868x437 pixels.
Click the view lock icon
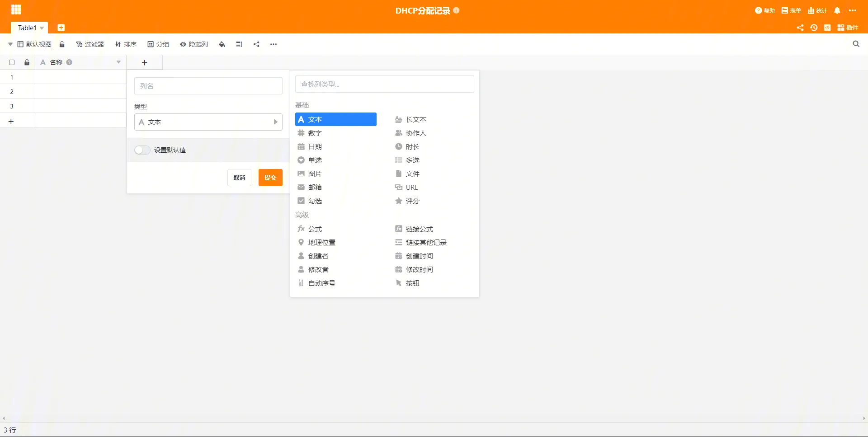pyautogui.click(x=62, y=44)
